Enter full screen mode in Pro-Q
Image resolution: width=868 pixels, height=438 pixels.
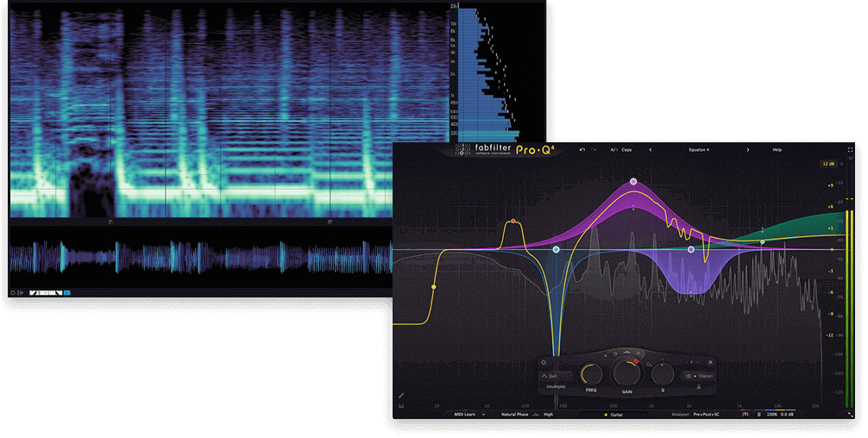coord(850,150)
